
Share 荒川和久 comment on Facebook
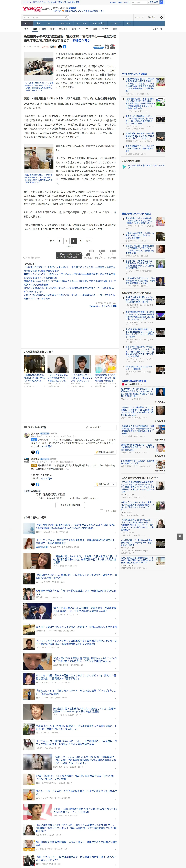tap(38, 452)
